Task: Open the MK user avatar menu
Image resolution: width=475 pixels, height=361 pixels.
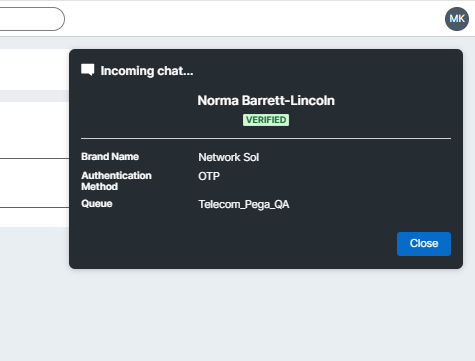Action: [x=457, y=19]
